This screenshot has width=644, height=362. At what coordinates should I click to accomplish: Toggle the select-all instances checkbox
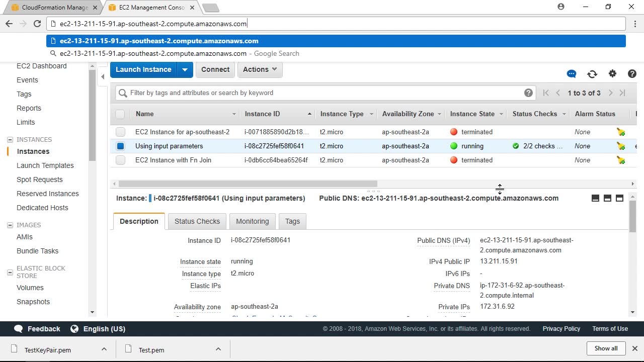(120, 114)
